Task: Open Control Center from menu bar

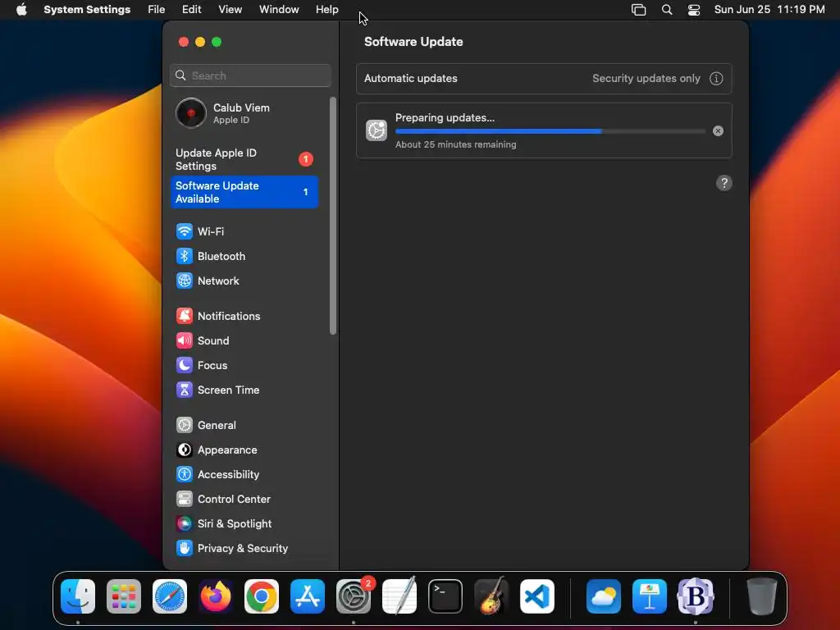Action: click(694, 10)
